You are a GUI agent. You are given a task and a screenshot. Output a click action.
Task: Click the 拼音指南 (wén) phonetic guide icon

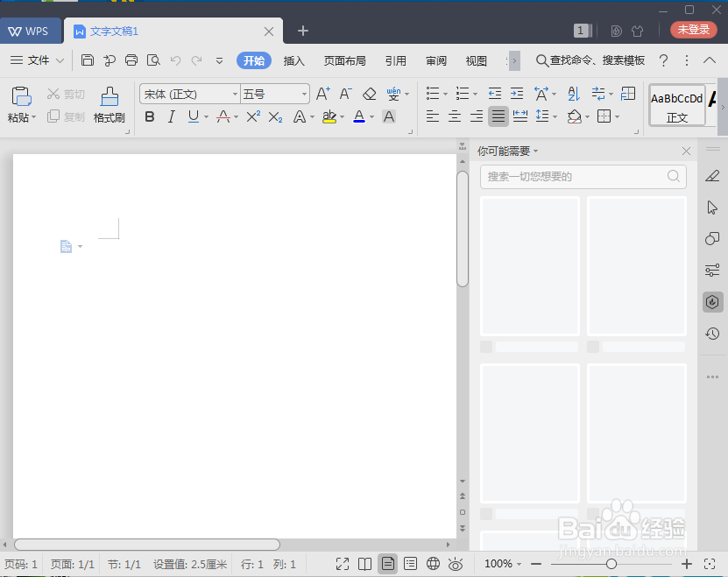[393, 93]
